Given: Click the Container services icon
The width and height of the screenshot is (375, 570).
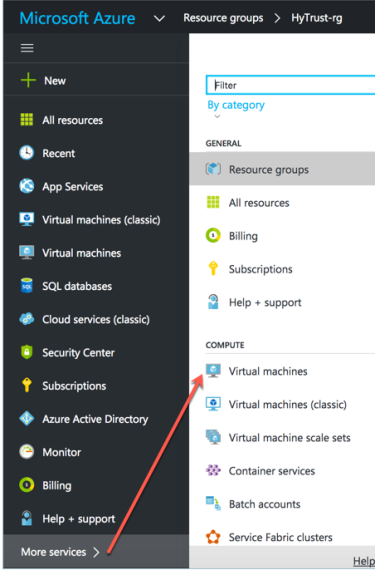Looking at the screenshot, I should tap(213, 470).
